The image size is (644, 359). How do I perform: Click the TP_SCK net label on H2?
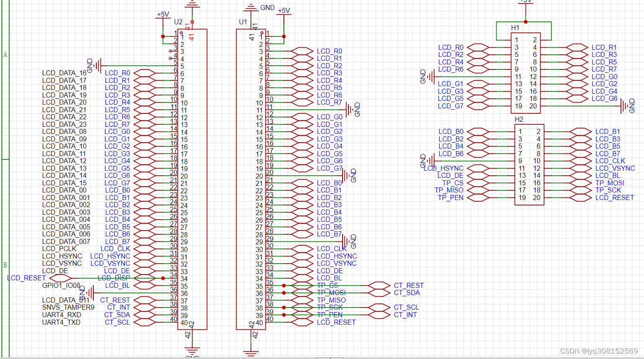[608, 190]
